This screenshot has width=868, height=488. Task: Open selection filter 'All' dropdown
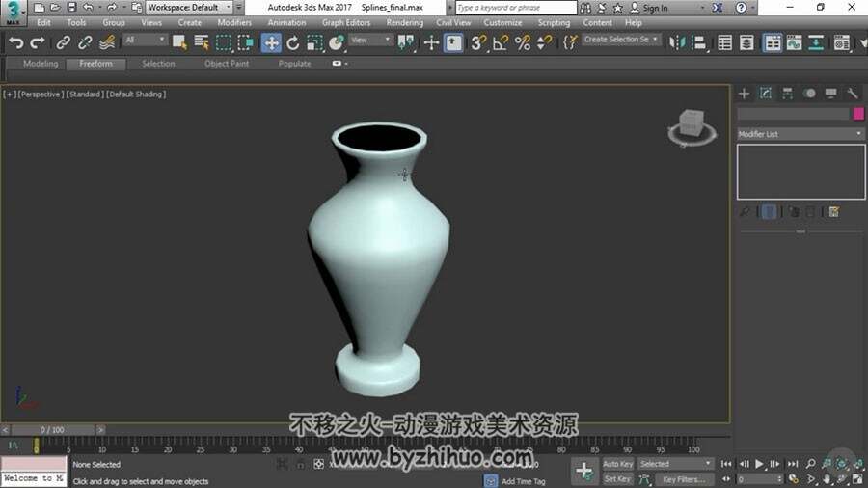coord(145,40)
